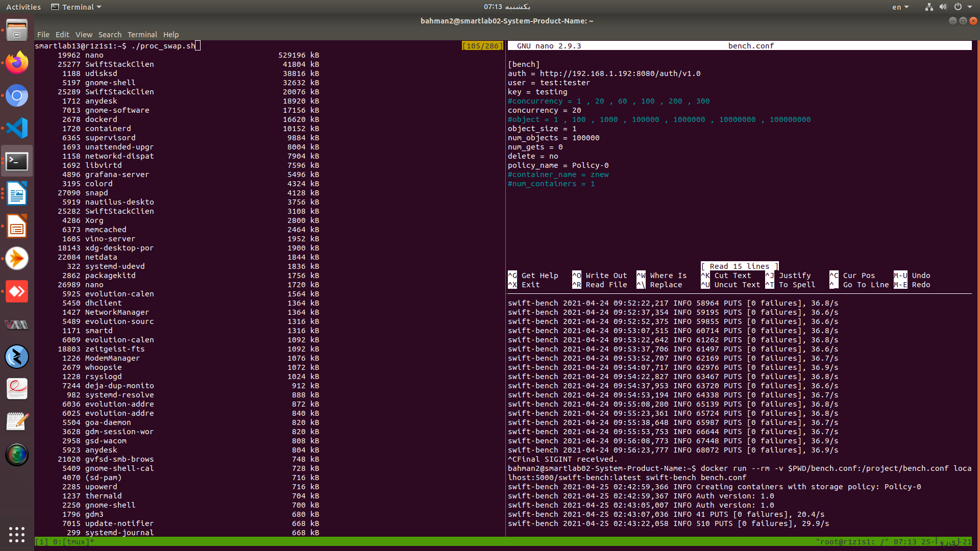The image size is (980, 551).
Task: Open LibreOffice Impress from dock
Action: point(17,227)
